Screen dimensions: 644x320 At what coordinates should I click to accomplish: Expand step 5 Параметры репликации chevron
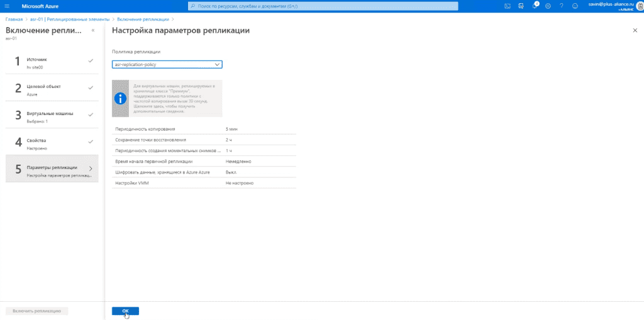point(91,168)
